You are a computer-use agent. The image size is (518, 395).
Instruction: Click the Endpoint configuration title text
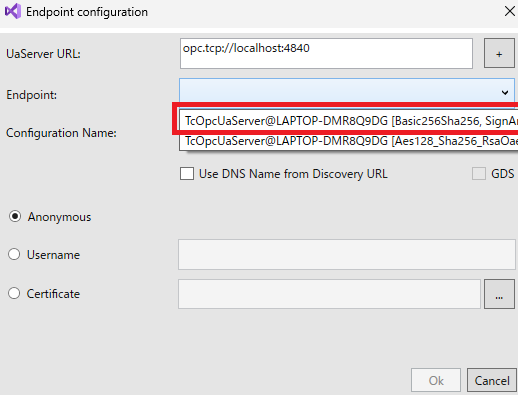click(87, 12)
